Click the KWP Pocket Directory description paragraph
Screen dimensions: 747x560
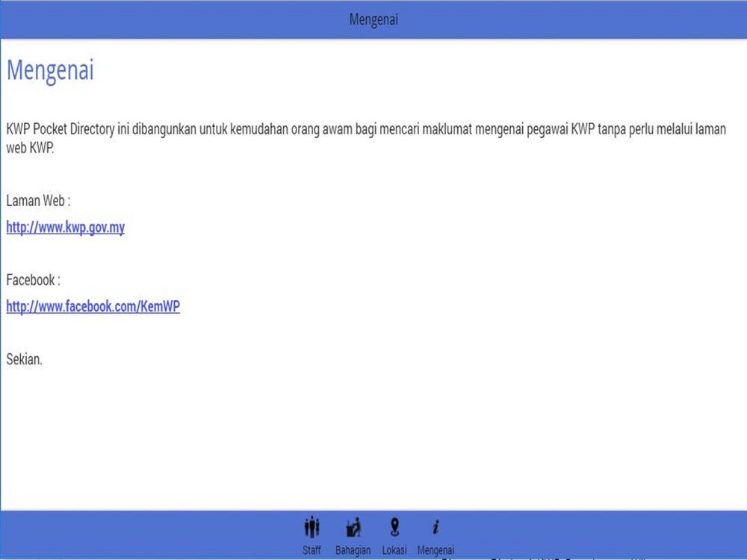coord(366,138)
